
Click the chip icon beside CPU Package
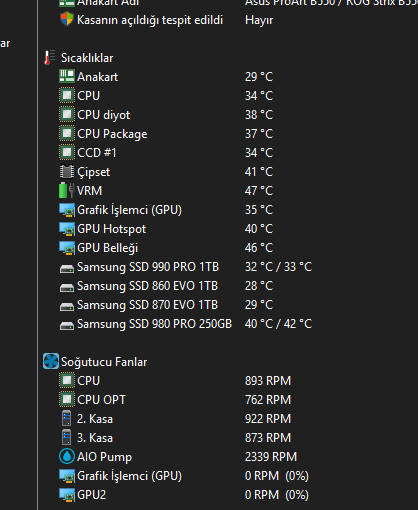(x=67, y=134)
